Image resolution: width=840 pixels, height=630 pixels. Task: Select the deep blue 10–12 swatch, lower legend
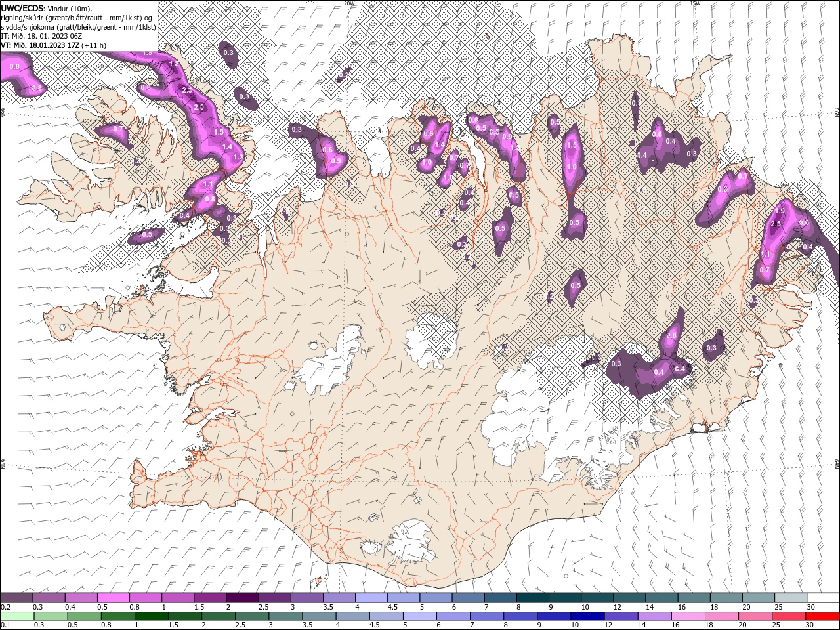pos(587,616)
